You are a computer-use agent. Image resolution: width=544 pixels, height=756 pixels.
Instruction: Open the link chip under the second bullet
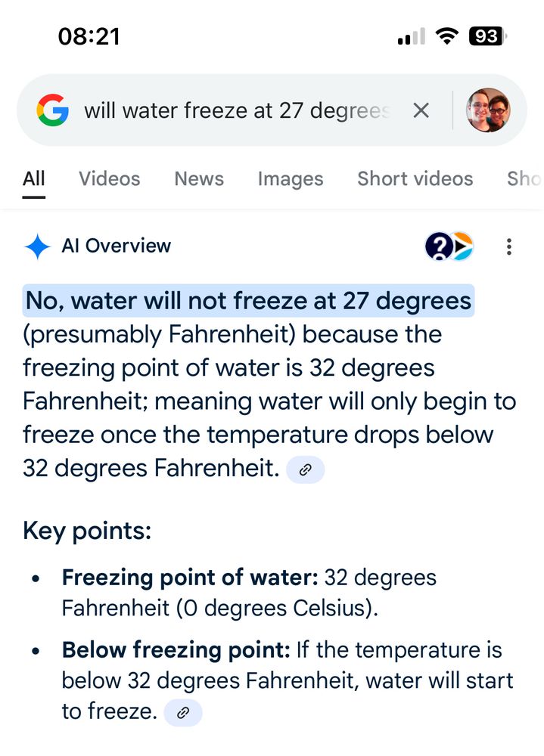182,712
